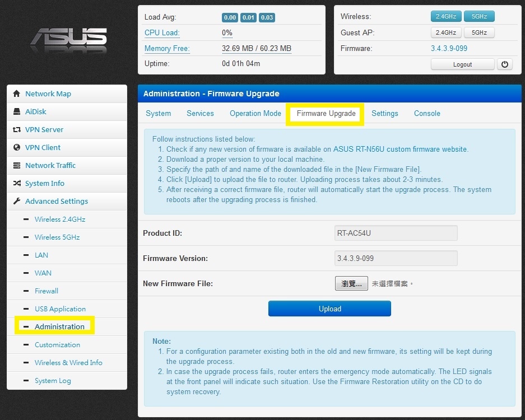Image resolution: width=525 pixels, height=420 pixels.
Task: Toggle Wireless 5GHz radio button
Action: [479, 16]
